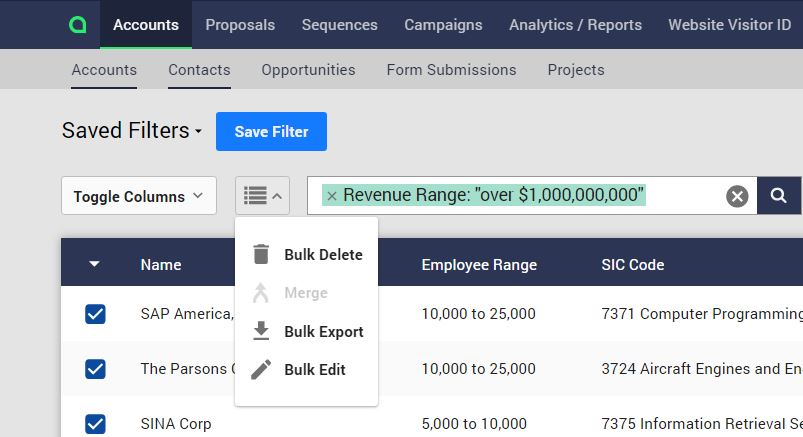Open the Form Submissions sub-tab
The width and height of the screenshot is (803, 437).
tap(452, 70)
